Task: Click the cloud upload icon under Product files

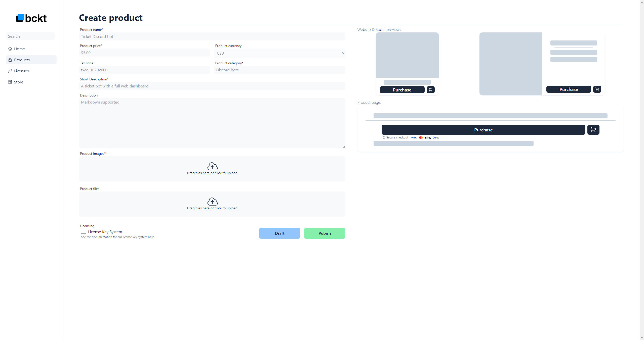Action: click(212, 201)
